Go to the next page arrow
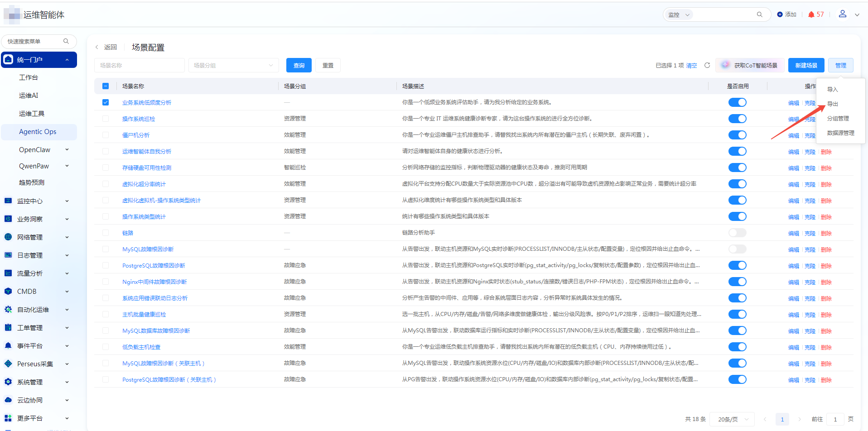The width and height of the screenshot is (868, 431). (x=800, y=419)
